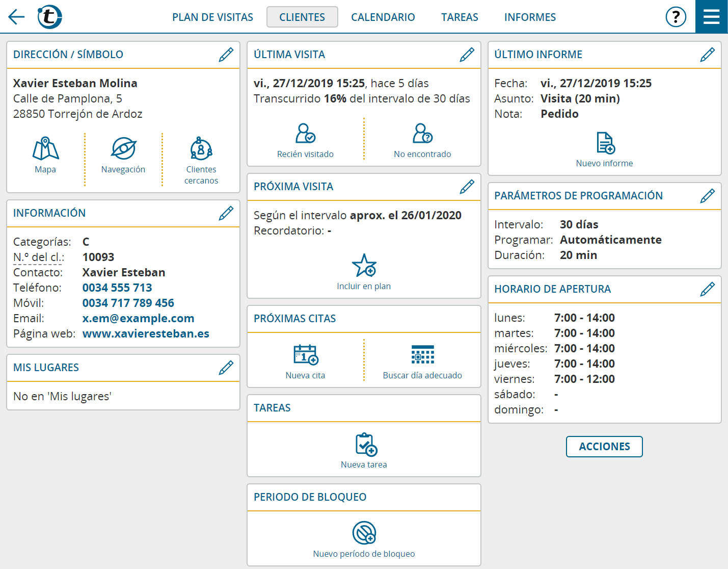Click the Acciones button
Screen dimensions: 728x569
coord(604,447)
